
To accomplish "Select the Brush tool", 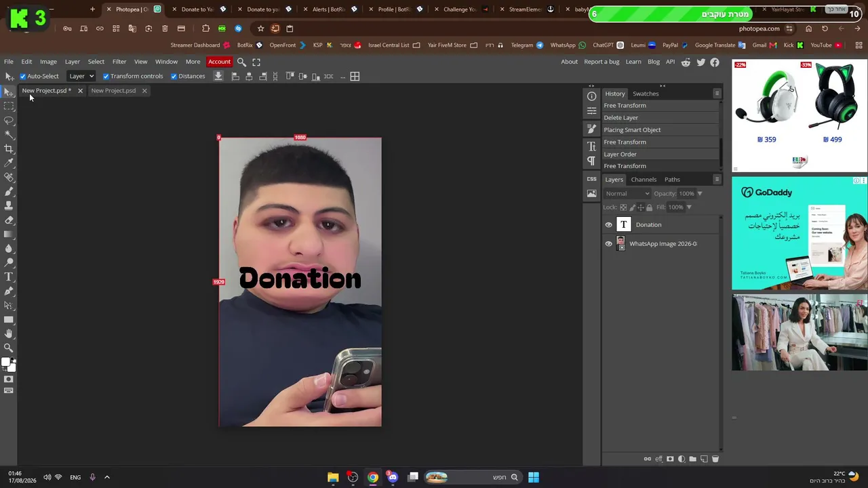I will (9, 191).
